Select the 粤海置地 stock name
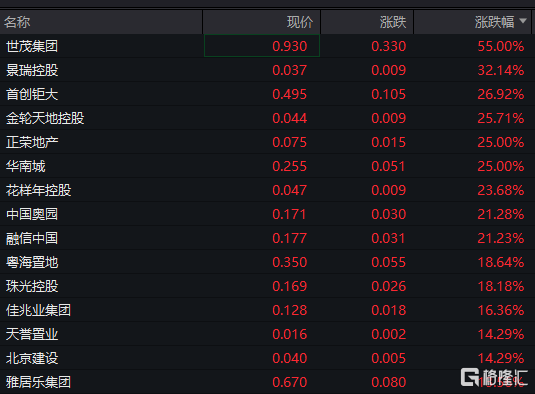 click(32, 262)
